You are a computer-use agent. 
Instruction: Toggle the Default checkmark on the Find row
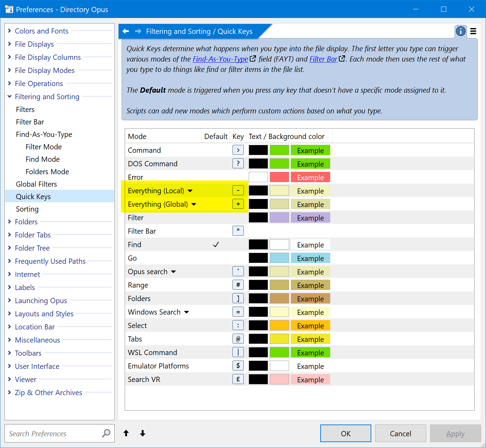pyautogui.click(x=216, y=245)
